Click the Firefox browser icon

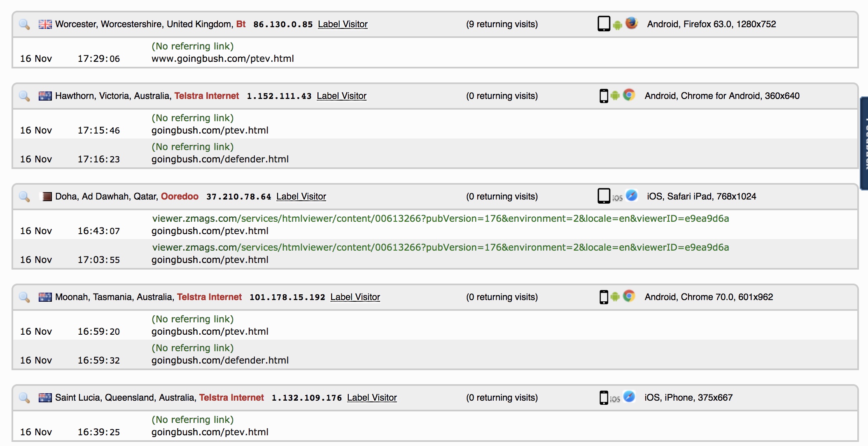pos(631,23)
